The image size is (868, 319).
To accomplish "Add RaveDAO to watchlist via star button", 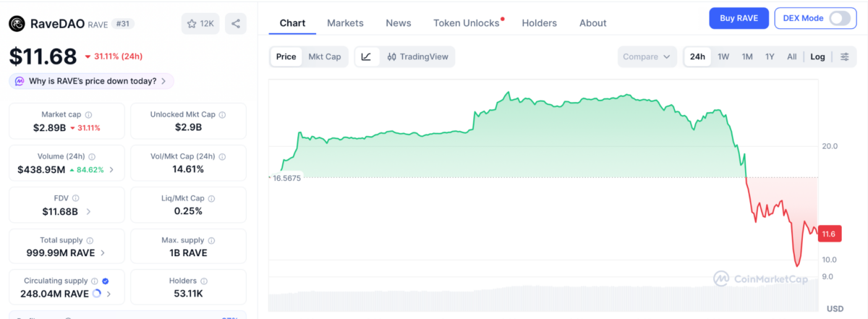I will pos(200,24).
